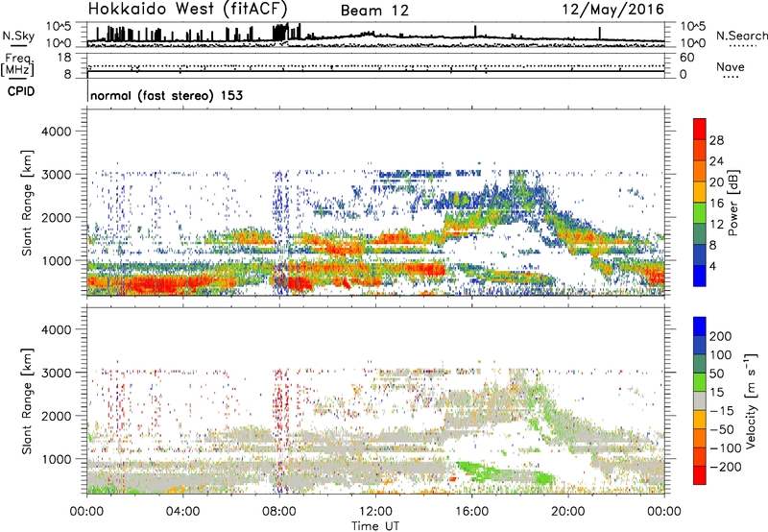
Task: Click the 'CPID' label
Action: tap(21, 91)
